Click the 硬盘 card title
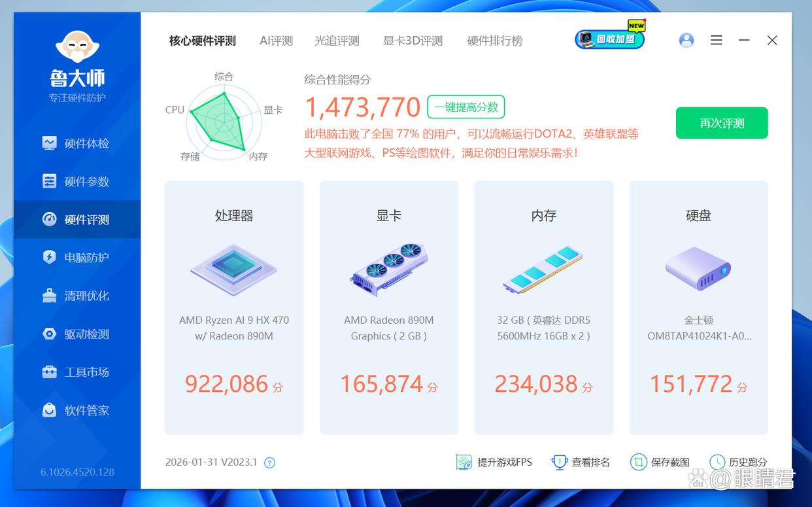 [x=698, y=215]
